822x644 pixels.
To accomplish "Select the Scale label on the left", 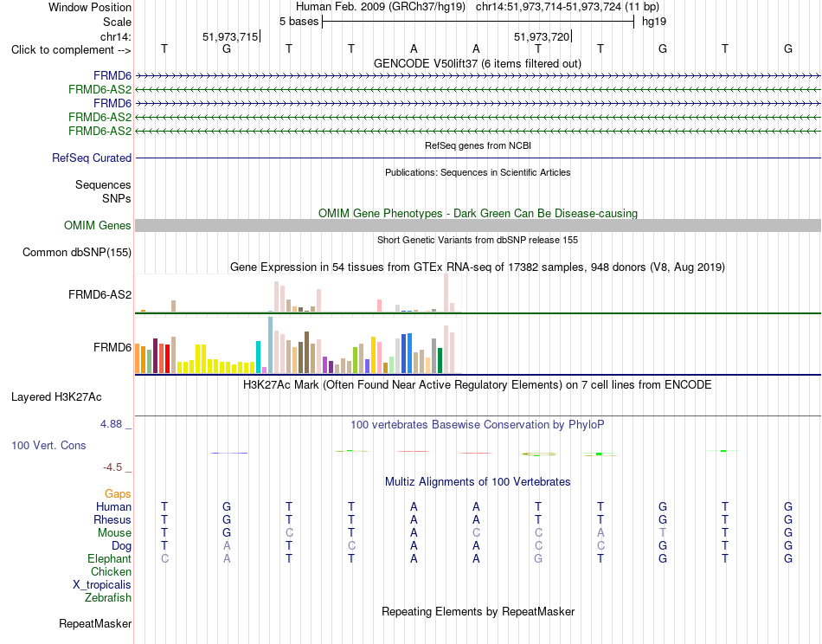I will (117, 22).
